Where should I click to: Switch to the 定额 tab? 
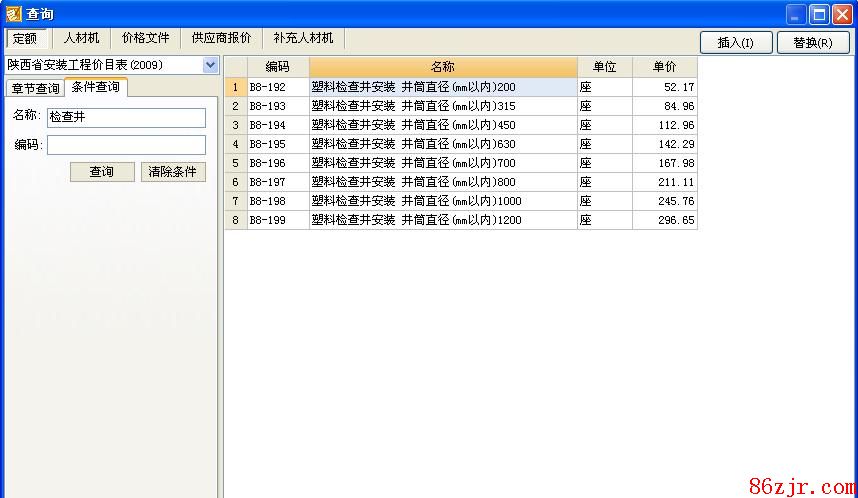(25, 38)
